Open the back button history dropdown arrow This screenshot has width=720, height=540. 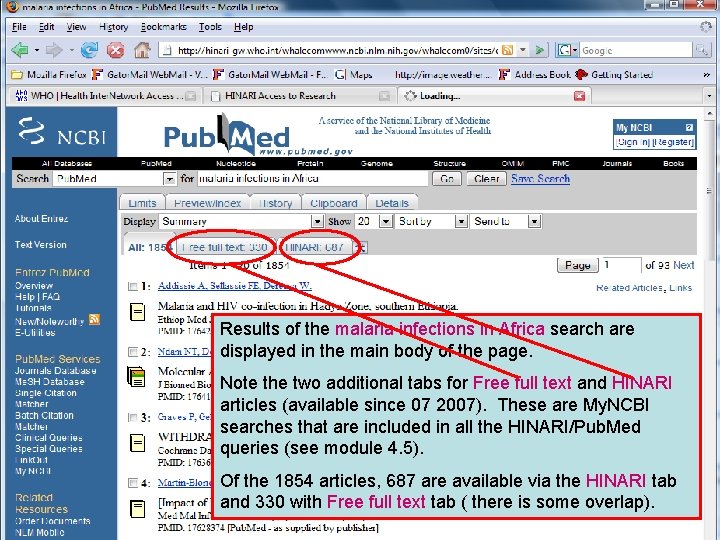36,50
